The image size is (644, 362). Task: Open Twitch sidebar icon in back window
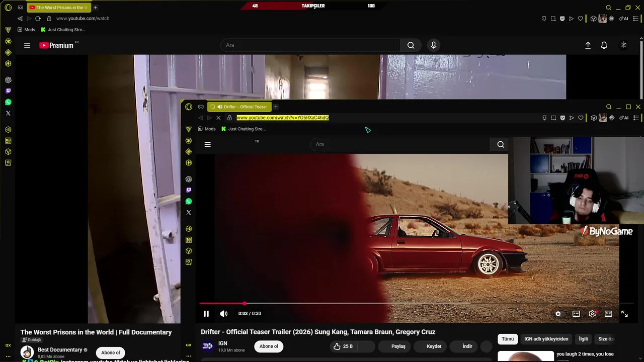tap(8, 91)
